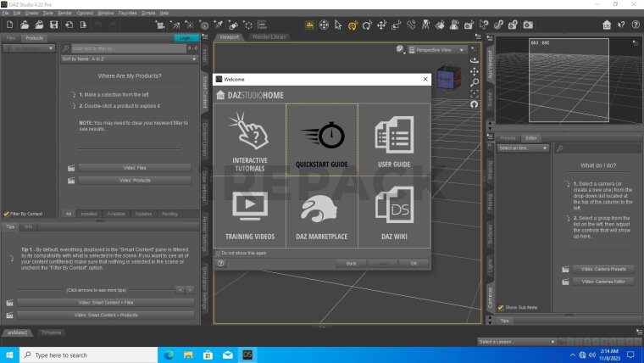The height and width of the screenshot is (363, 644).
Task: Open the User Guide tile
Action: 394,139
